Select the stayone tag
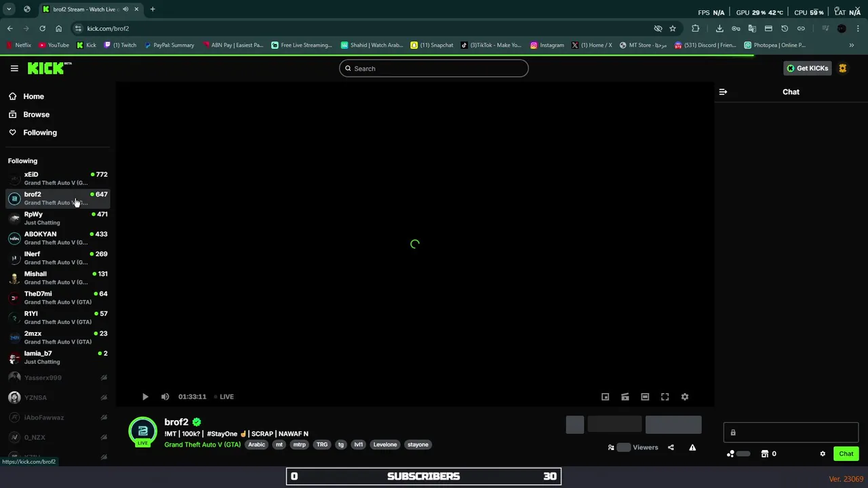Image resolution: width=868 pixels, height=488 pixels. coord(418,445)
